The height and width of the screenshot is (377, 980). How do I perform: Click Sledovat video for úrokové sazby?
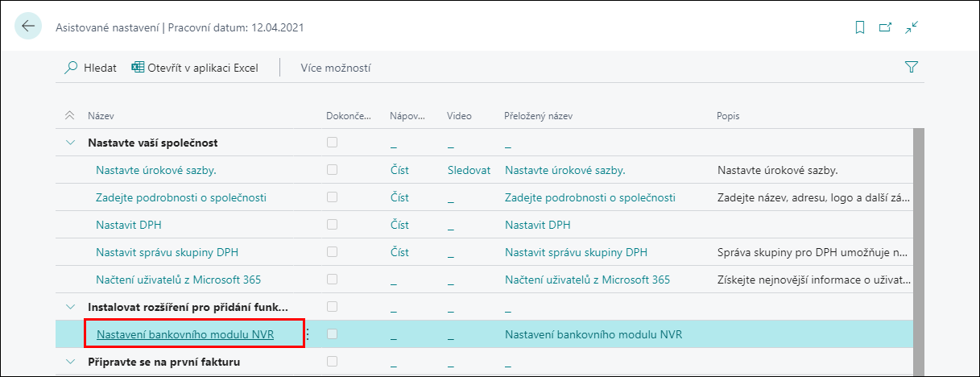pos(469,170)
